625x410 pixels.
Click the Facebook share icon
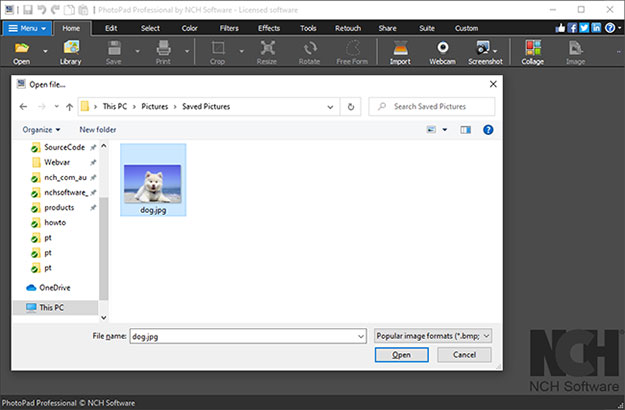572,28
